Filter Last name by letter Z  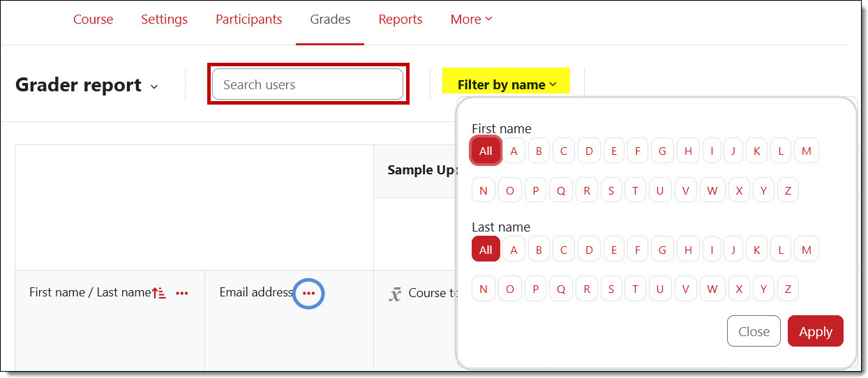tap(787, 289)
